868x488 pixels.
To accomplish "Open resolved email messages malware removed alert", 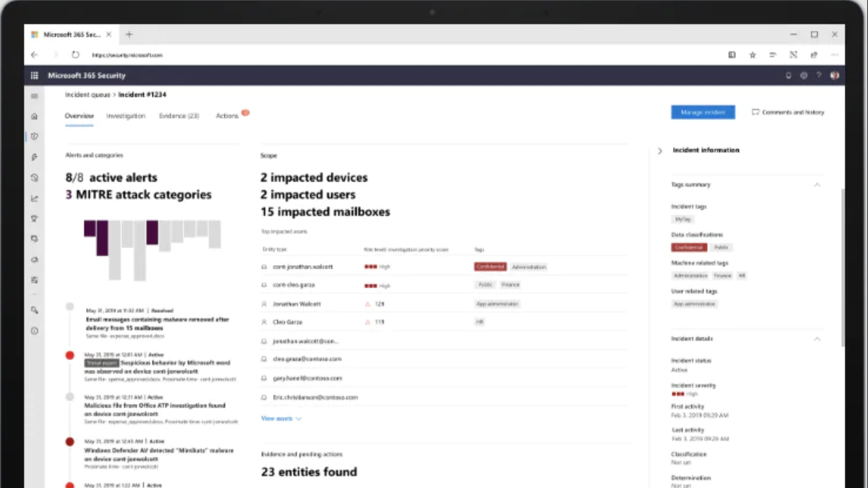I will pyautogui.click(x=157, y=324).
